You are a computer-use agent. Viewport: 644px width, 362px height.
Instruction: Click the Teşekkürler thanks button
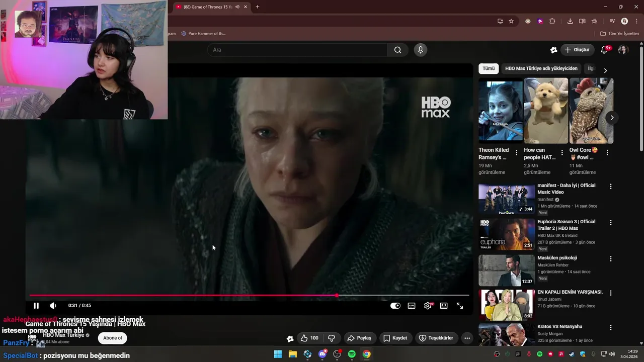pos(436,338)
